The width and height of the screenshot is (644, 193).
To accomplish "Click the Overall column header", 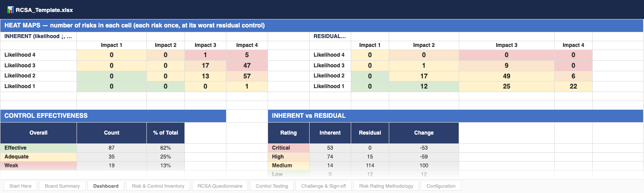I will tap(38, 133).
